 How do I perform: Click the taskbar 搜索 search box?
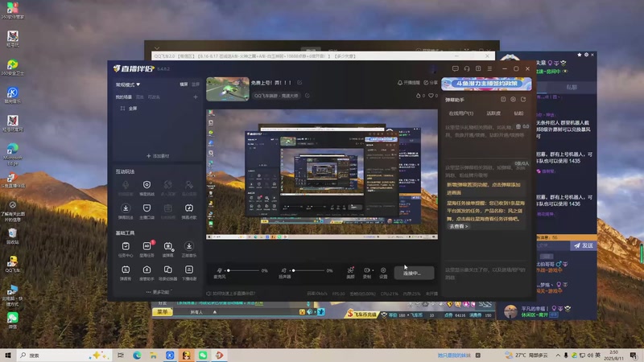(65, 355)
